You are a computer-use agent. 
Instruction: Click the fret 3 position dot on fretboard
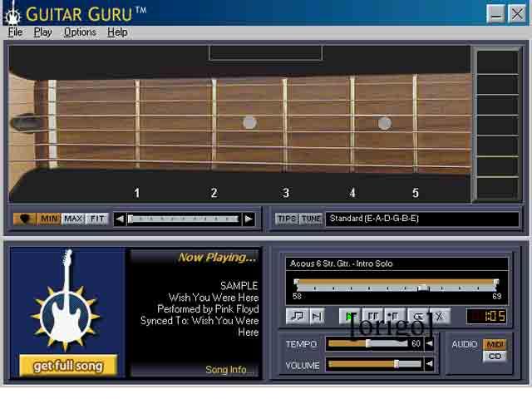pos(249,123)
